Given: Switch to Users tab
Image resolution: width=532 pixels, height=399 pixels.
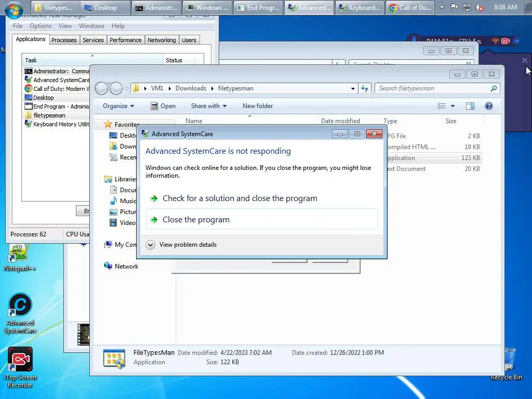Looking at the screenshot, I should tap(189, 40).
